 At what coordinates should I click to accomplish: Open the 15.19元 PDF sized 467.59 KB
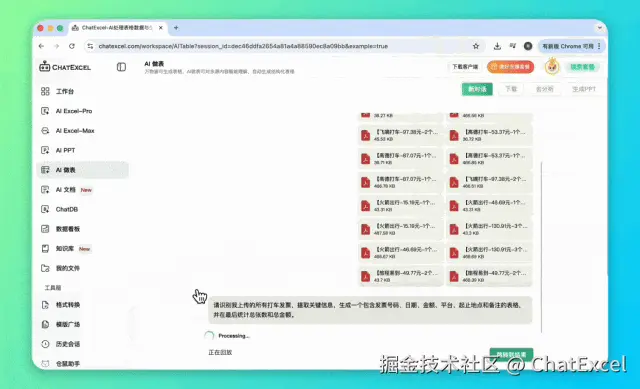(x=400, y=229)
